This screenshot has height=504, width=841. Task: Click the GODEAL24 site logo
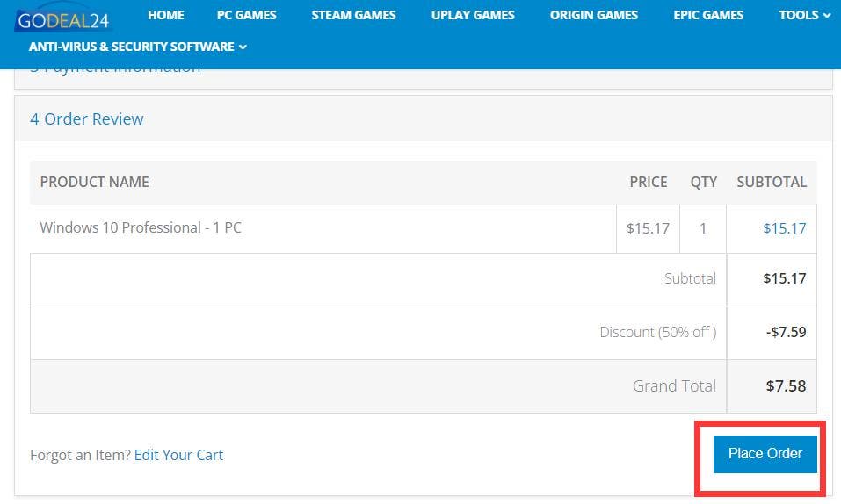[x=62, y=19]
